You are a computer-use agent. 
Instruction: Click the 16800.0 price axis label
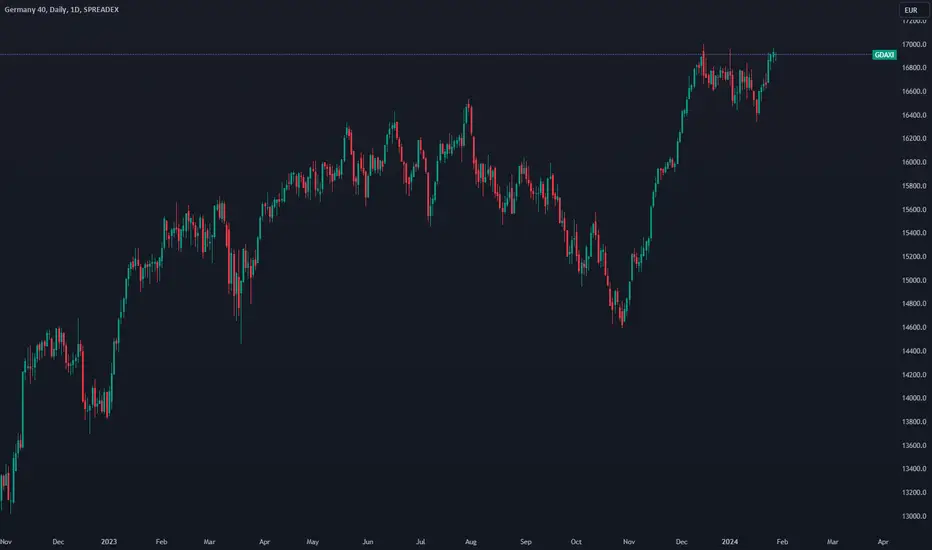[914, 68]
